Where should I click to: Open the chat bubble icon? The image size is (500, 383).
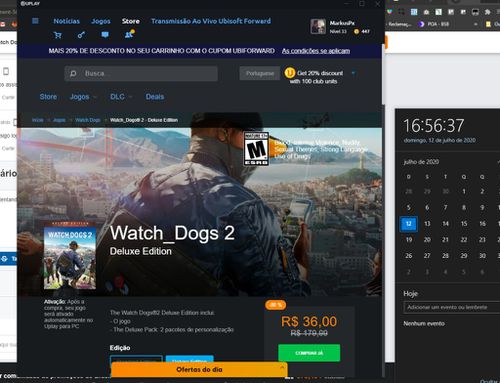[x=105, y=35]
